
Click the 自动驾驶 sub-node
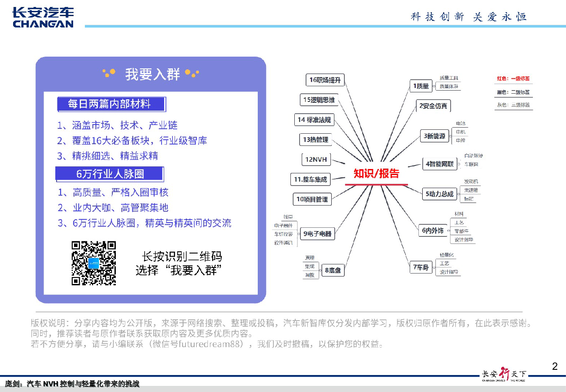[x=473, y=155]
